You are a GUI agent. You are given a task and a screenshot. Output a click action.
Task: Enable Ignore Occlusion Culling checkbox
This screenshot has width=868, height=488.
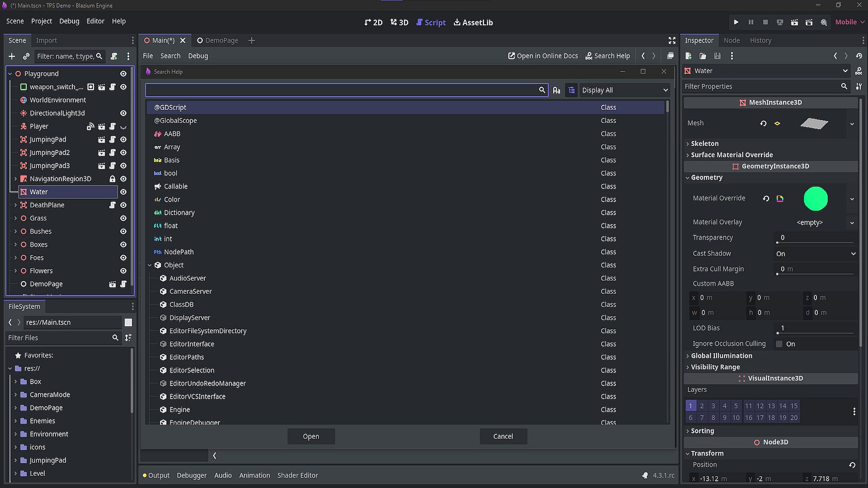coord(779,344)
